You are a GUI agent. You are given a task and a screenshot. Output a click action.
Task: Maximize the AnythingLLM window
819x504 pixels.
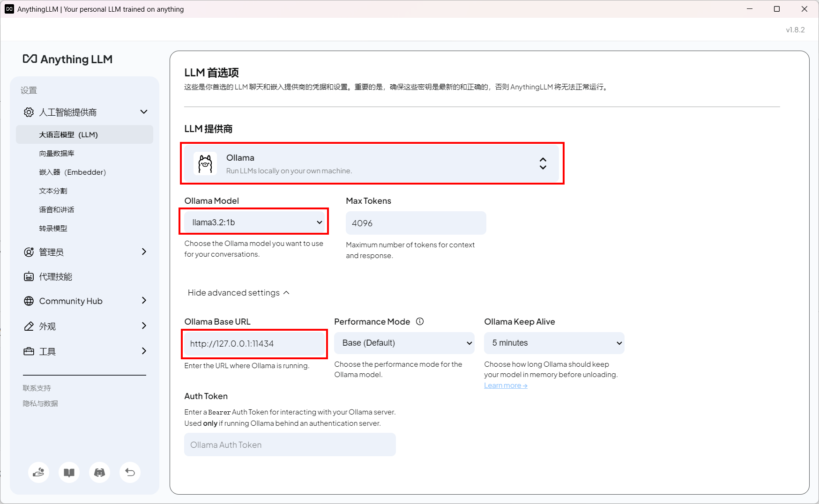point(777,9)
